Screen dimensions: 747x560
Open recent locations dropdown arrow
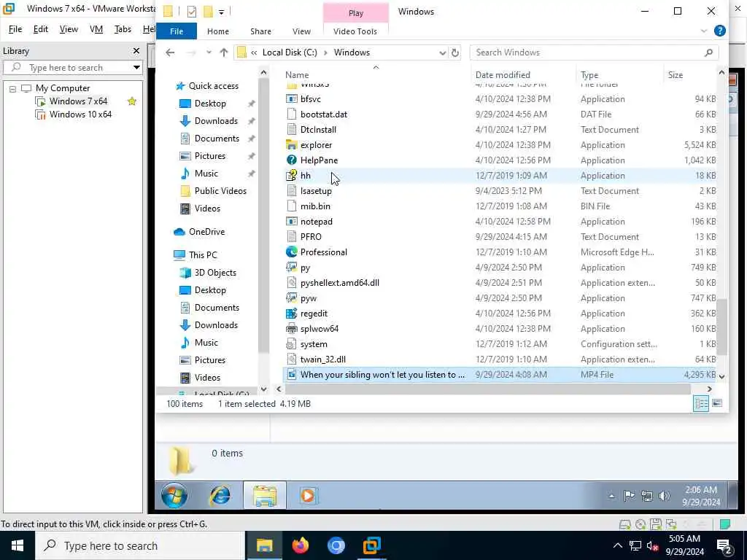209,52
